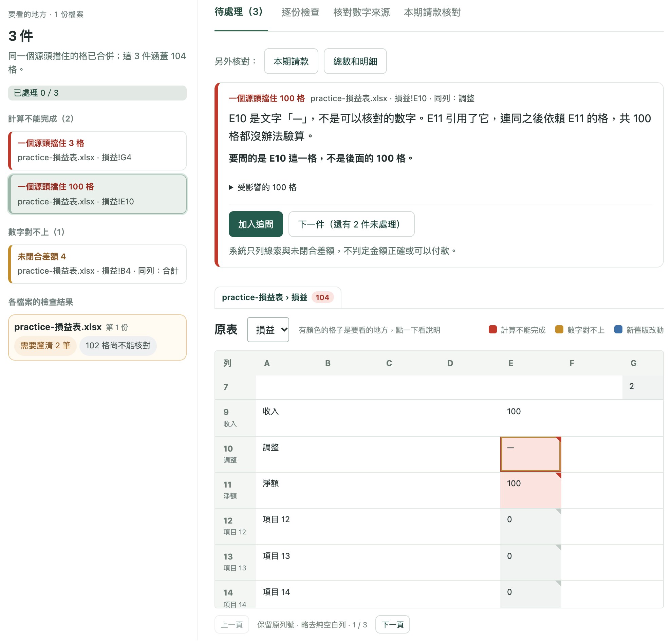The width and height of the screenshot is (672, 641).
Task: Click the 104 count badge on sheet tab
Action: pos(322,298)
